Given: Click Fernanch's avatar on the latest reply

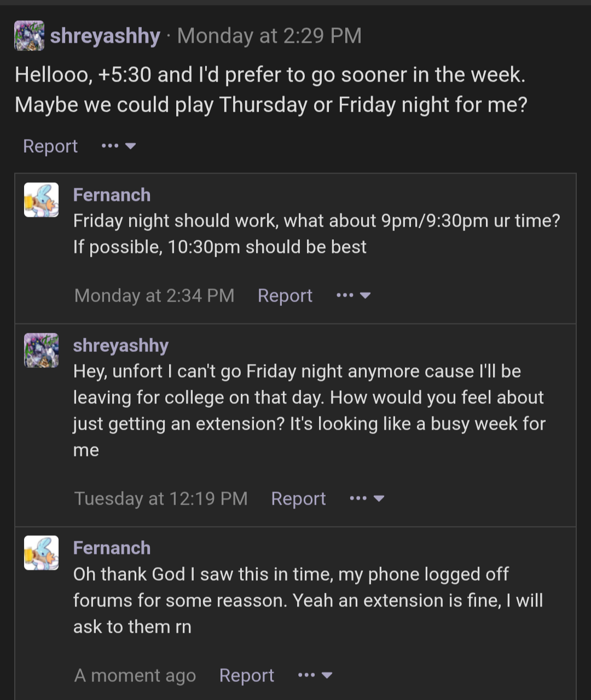Looking at the screenshot, I should coord(41,553).
